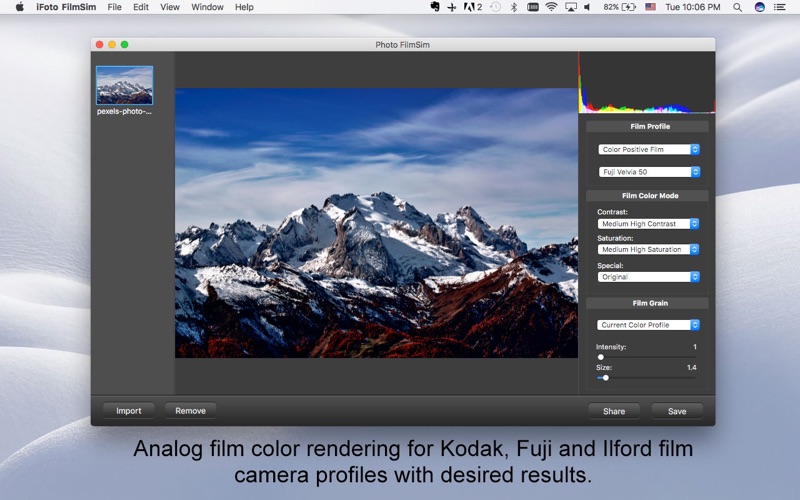This screenshot has height=500, width=800.
Task: Open the Medium High Contrast dropdown
Action: pyautogui.click(x=648, y=223)
